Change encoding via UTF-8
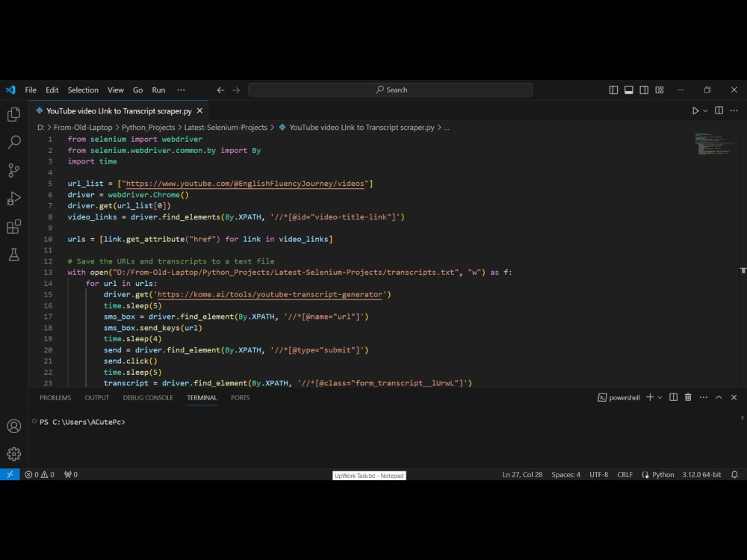The image size is (747, 560). coord(599,474)
